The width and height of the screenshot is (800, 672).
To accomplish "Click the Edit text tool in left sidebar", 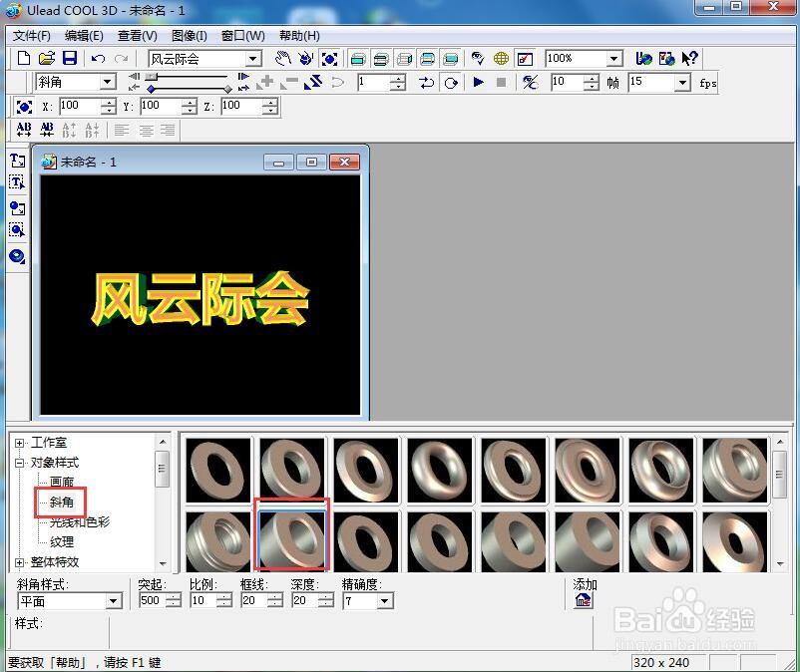I will pyautogui.click(x=17, y=182).
